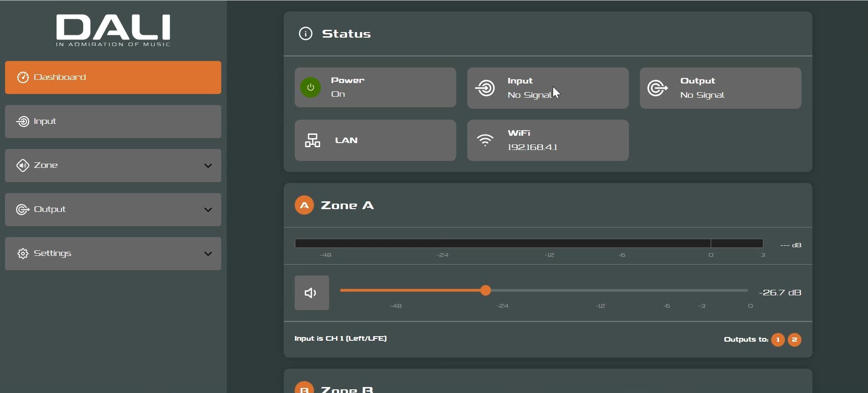Viewport: 868px width, 393px height.
Task: Click the --- dB meter reading
Action: click(791, 245)
